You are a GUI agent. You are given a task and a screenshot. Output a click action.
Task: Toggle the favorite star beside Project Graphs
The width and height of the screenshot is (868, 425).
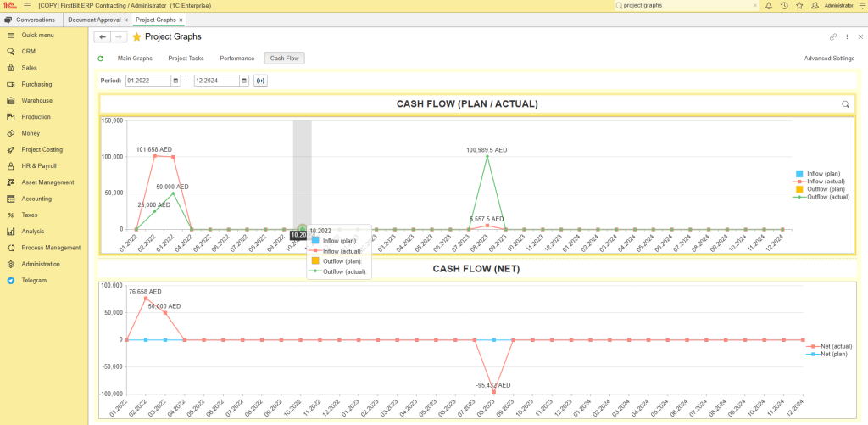pos(136,36)
